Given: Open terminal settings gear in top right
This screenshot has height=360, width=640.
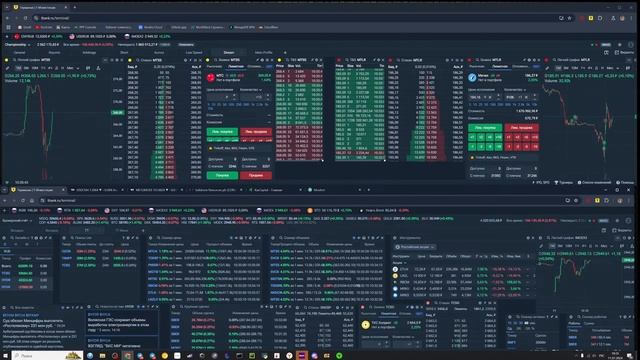Looking at the screenshot, I should 620,44.
